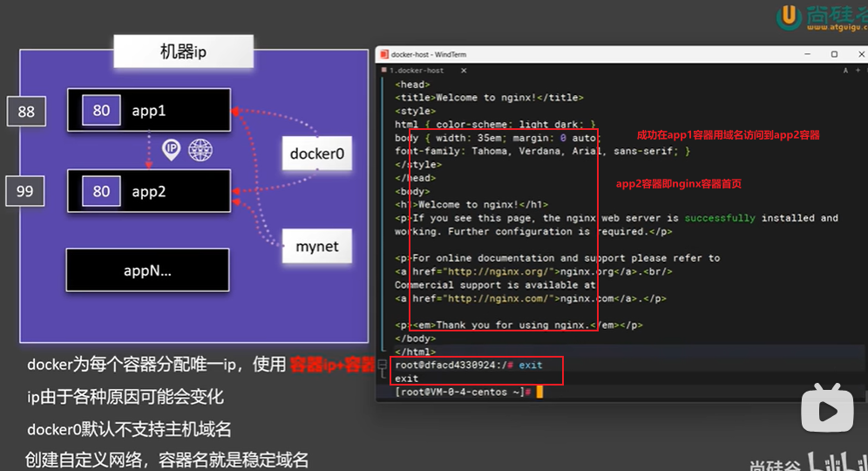
Task: Click the text 'ip由于各种原因可能会变化'
Action: pyautogui.click(x=125, y=397)
